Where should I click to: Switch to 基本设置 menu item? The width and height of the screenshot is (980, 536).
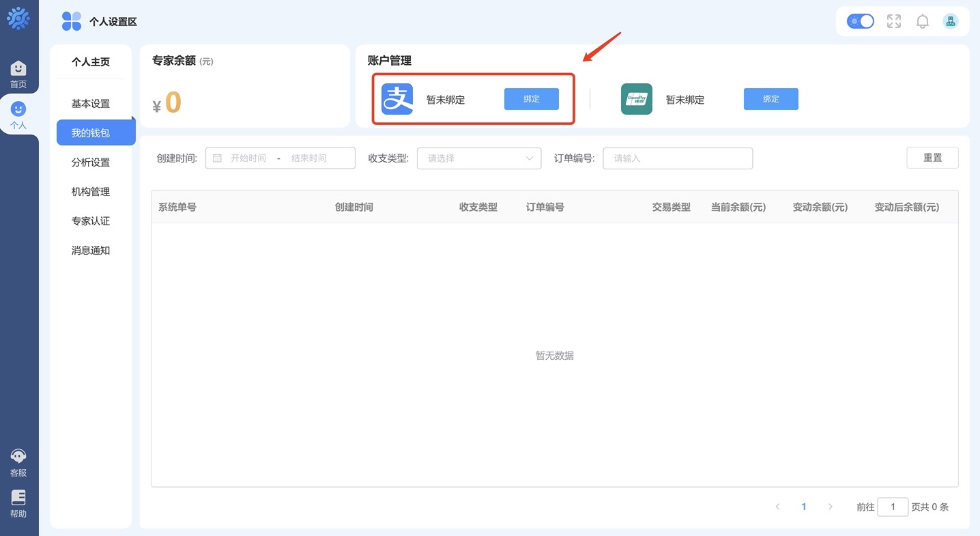pos(91,104)
